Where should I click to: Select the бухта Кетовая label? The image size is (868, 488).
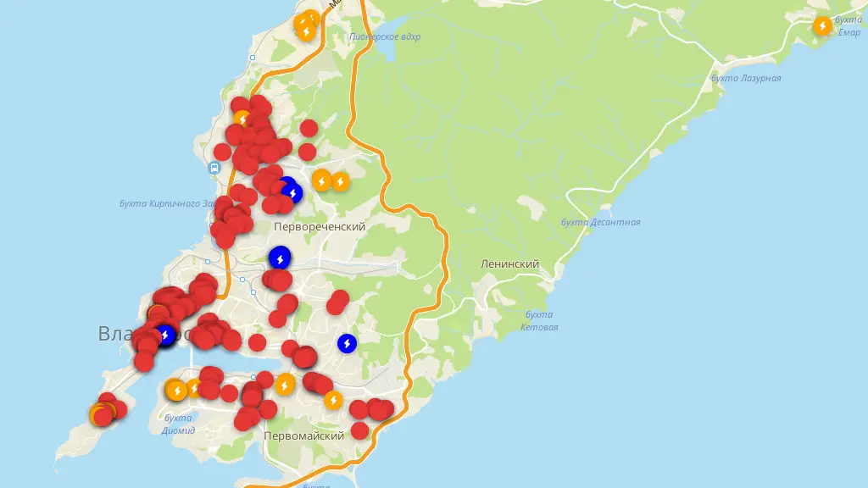(x=539, y=321)
